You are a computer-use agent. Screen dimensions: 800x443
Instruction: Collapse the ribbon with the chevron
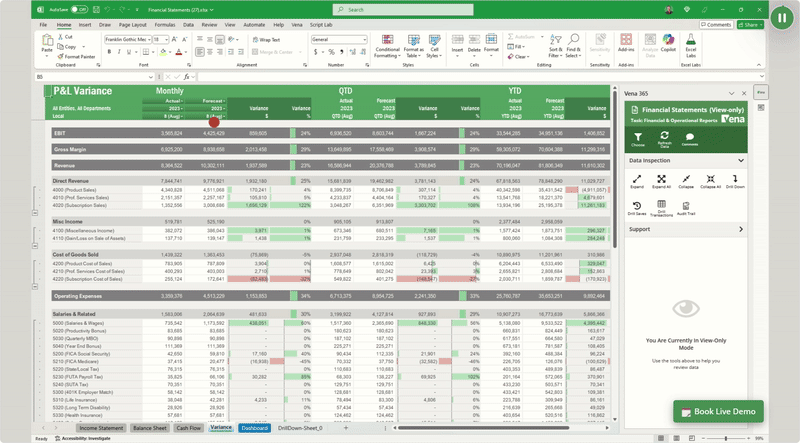click(759, 65)
